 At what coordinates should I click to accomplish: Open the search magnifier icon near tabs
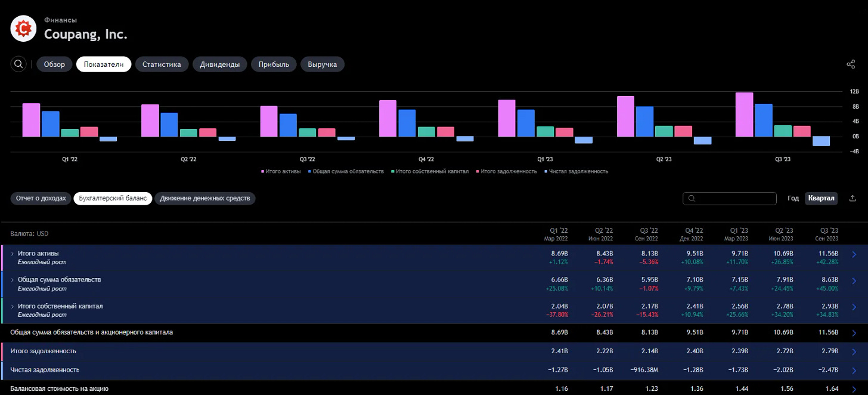19,64
